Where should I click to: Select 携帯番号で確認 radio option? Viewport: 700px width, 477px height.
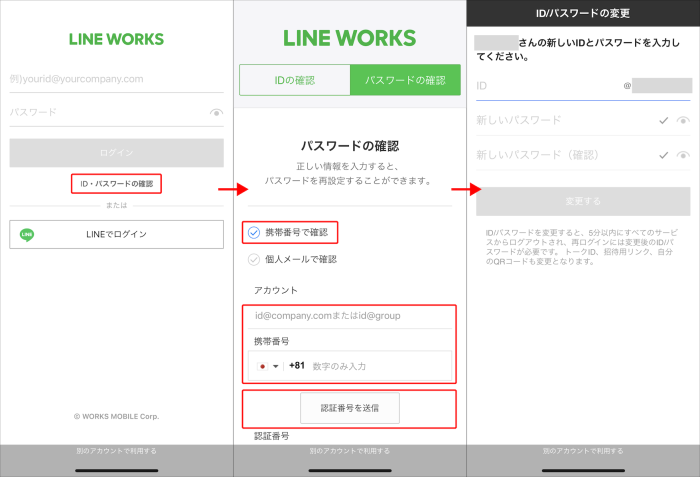tap(254, 232)
